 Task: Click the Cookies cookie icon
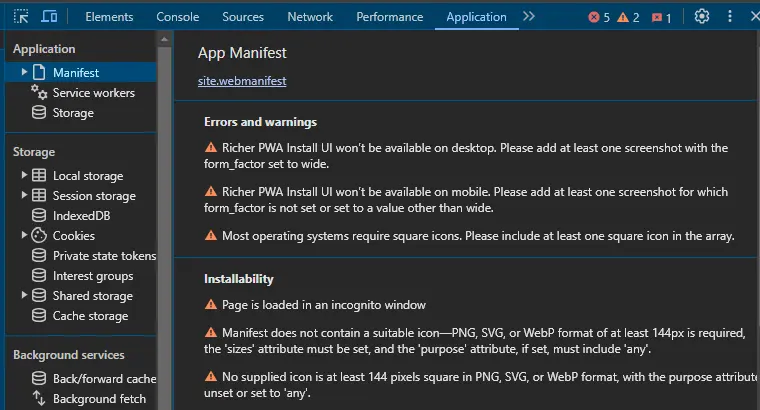[x=39, y=236]
